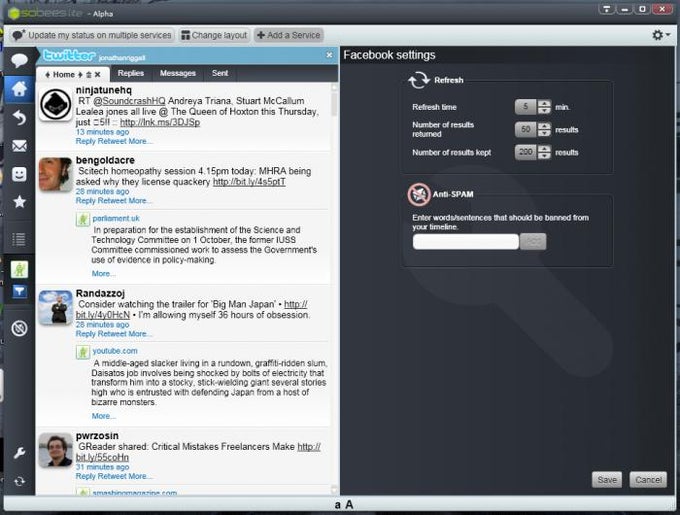Switch to the Sent tab
This screenshot has height=515, width=680.
tap(220, 73)
